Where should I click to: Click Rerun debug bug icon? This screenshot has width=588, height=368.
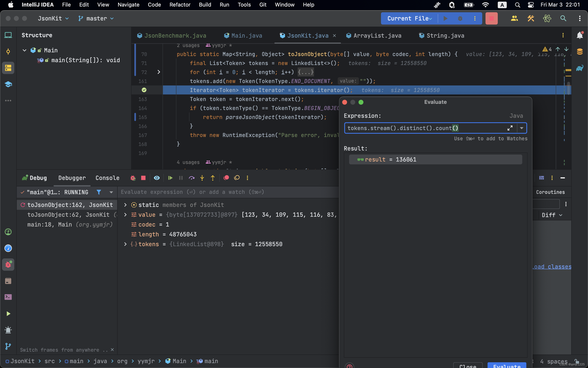coord(133,178)
